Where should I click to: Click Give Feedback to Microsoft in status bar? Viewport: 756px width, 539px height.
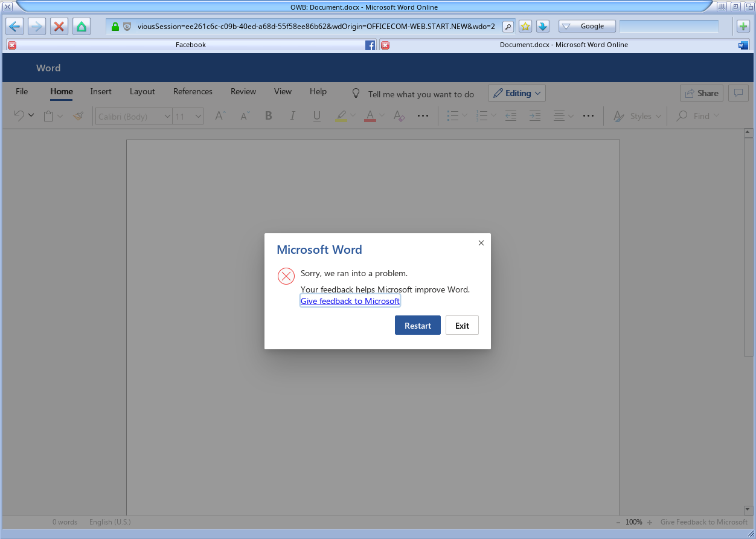pos(704,522)
